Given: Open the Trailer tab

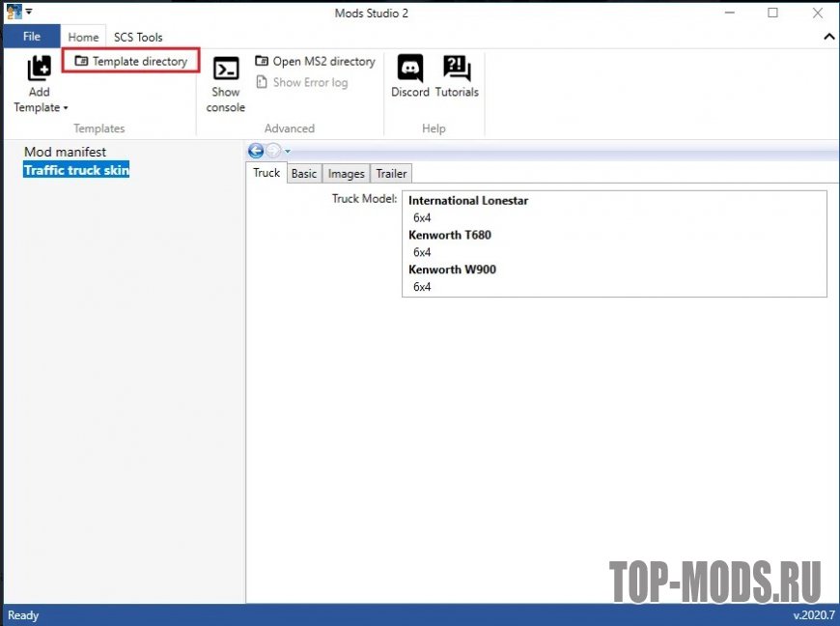Looking at the screenshot, I should point(391,174).
